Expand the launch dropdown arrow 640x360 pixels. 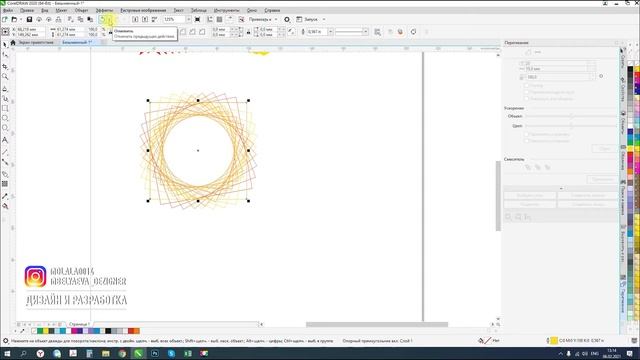click(324, 19)
